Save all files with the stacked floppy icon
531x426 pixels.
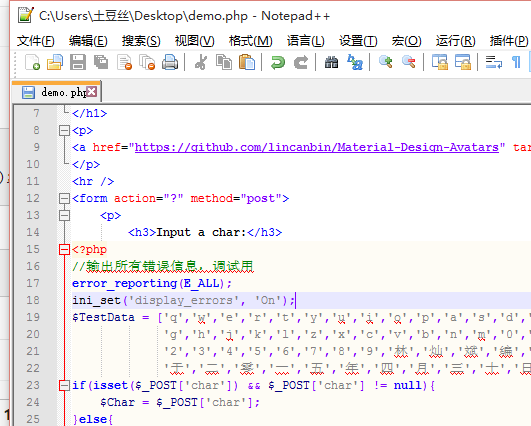(x=101, y=62)
